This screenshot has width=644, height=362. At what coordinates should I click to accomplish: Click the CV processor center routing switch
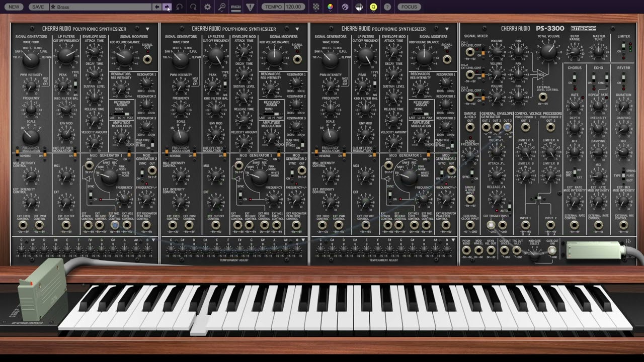(538, 199)
